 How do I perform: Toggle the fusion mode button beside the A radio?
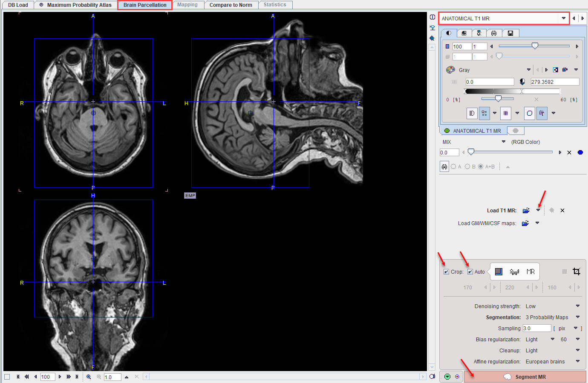(x=444, y=167)
